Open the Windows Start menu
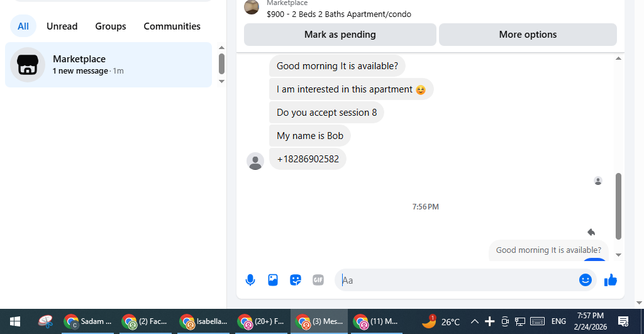Viewport: 644px width, 334px height. tap(15, 321)
